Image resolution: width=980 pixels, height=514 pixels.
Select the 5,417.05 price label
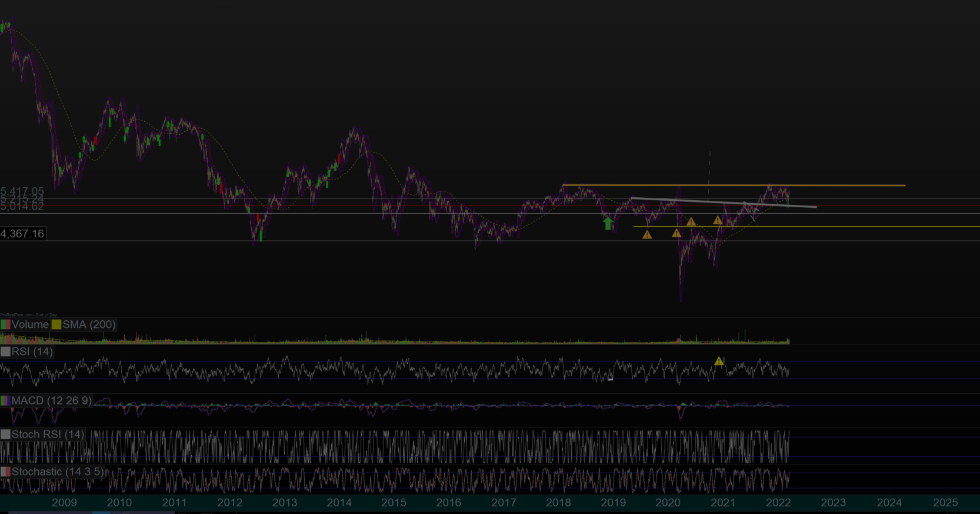[22, 192]
